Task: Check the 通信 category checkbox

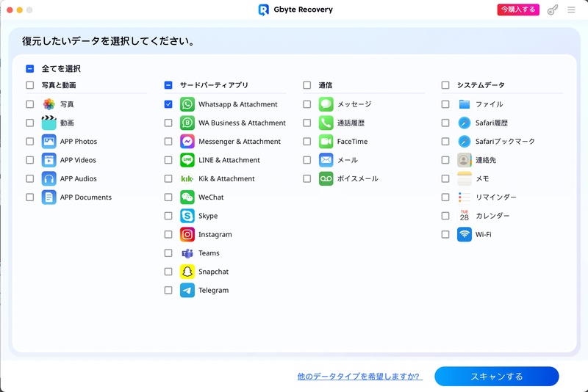Action: click(x=307, y=85)
